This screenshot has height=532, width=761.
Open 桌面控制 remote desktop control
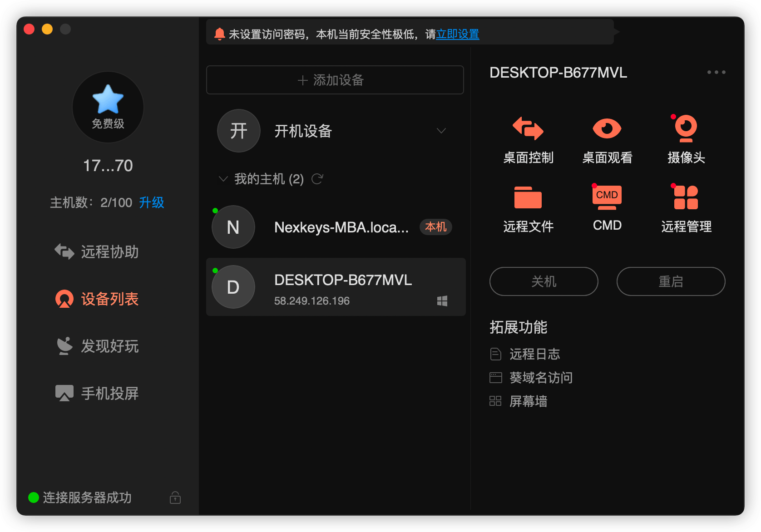tap(528, 140)
